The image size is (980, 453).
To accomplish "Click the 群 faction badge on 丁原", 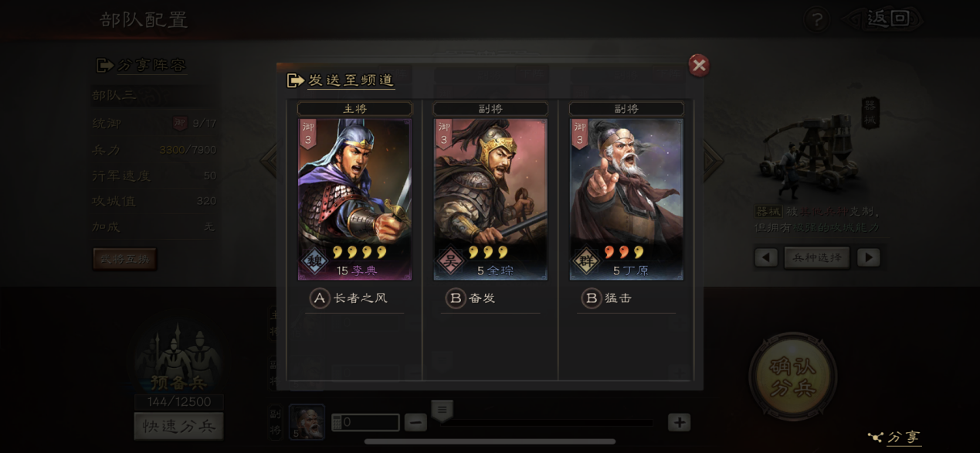I will (586, 262).
